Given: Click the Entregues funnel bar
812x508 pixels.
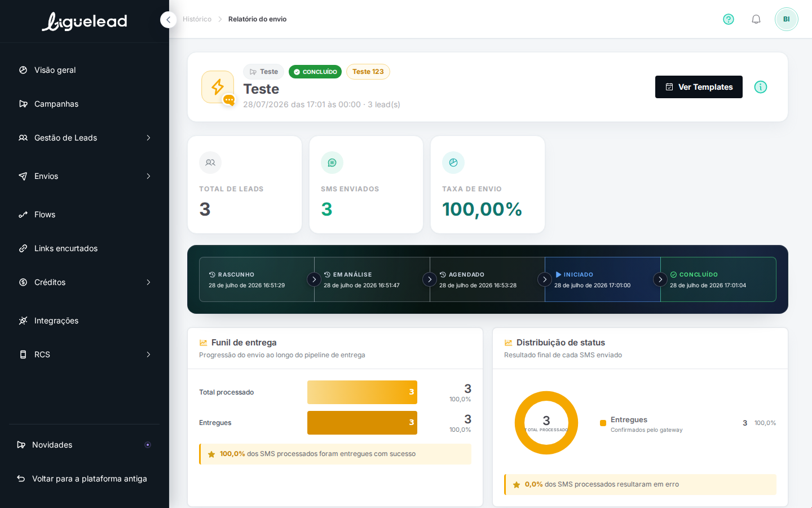Looking at the screenshot, I should [x=362, y=423].
